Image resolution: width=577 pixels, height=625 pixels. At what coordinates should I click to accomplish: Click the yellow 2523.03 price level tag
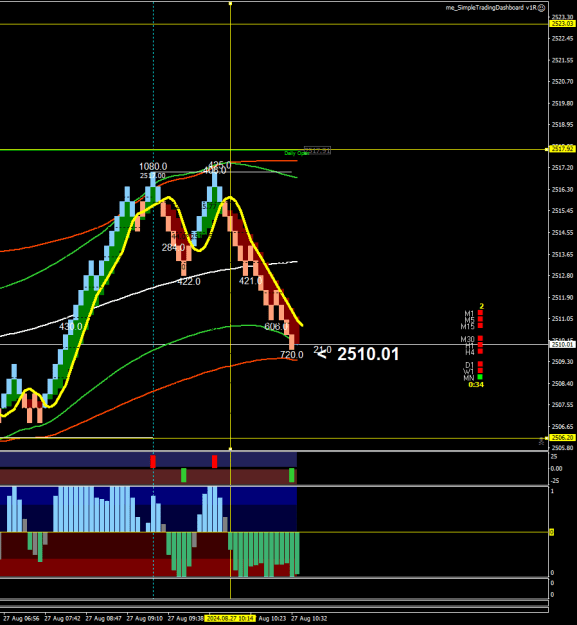tap(562, 24)
